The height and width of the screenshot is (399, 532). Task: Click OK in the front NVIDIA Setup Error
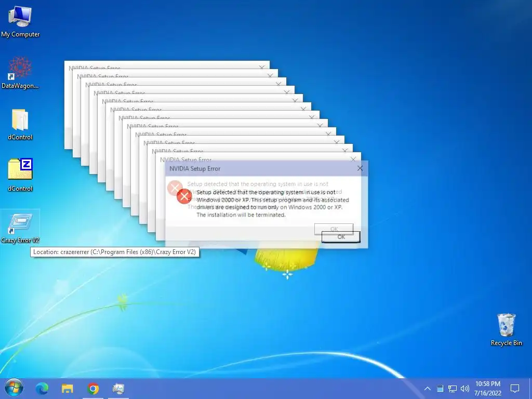(x=341, y=237)
